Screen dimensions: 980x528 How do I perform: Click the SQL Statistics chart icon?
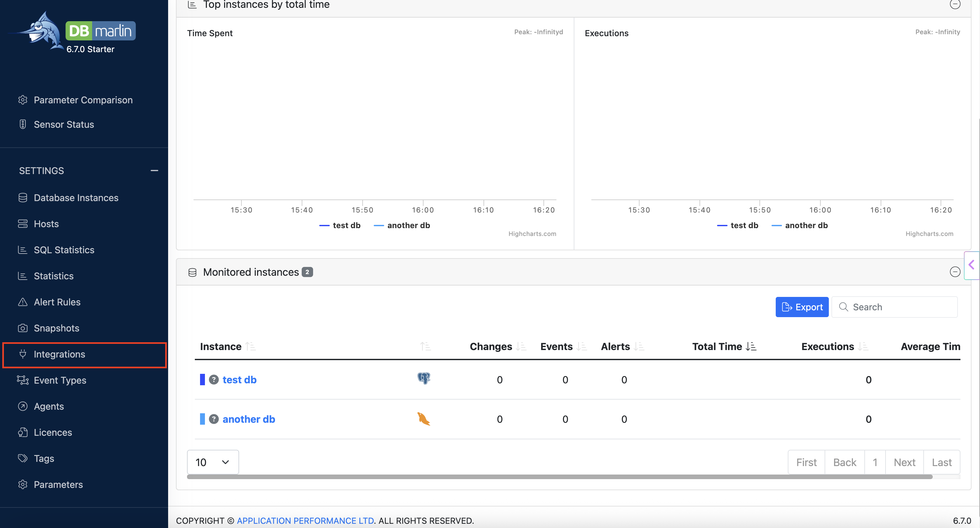pos(22,250)
